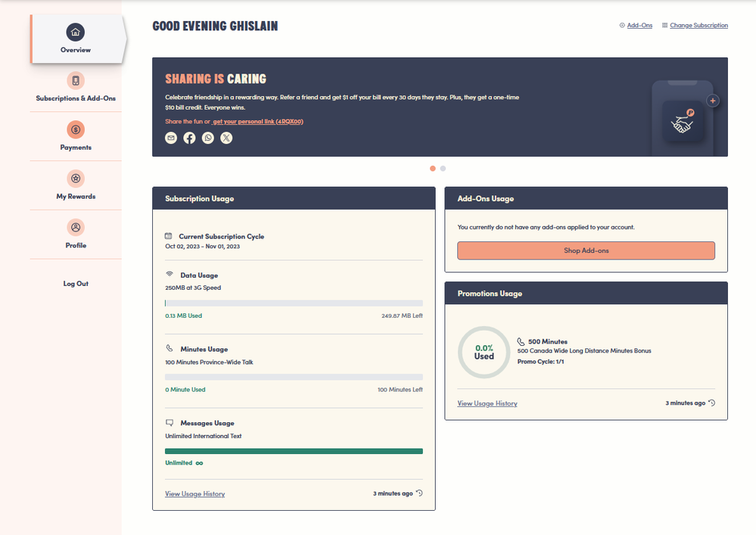Image resolution: width=756 pixels, height=535 pixels.
Task: Refresh Subscription Usage timestamp icon
Action: pos(419,493)
